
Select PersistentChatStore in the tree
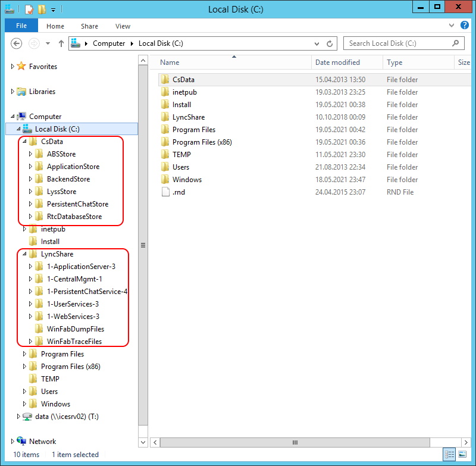click(x=77, y=204)
